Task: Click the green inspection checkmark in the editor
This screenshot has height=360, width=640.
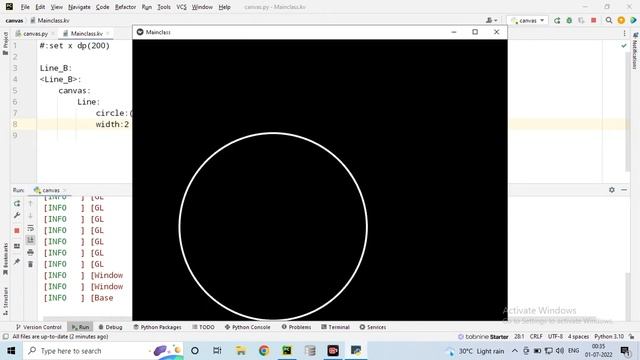Action: pos(624,46)
